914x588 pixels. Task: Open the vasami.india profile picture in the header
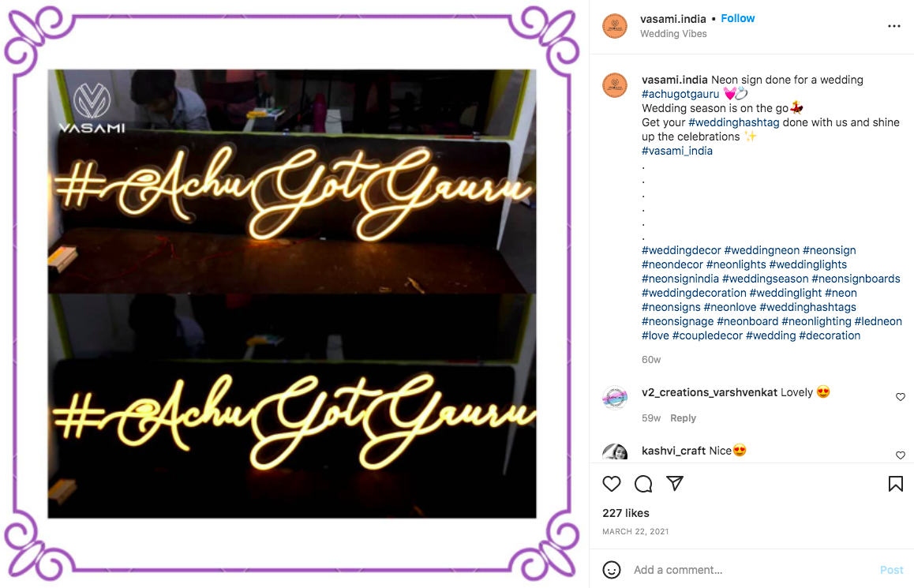click(614, 26)
